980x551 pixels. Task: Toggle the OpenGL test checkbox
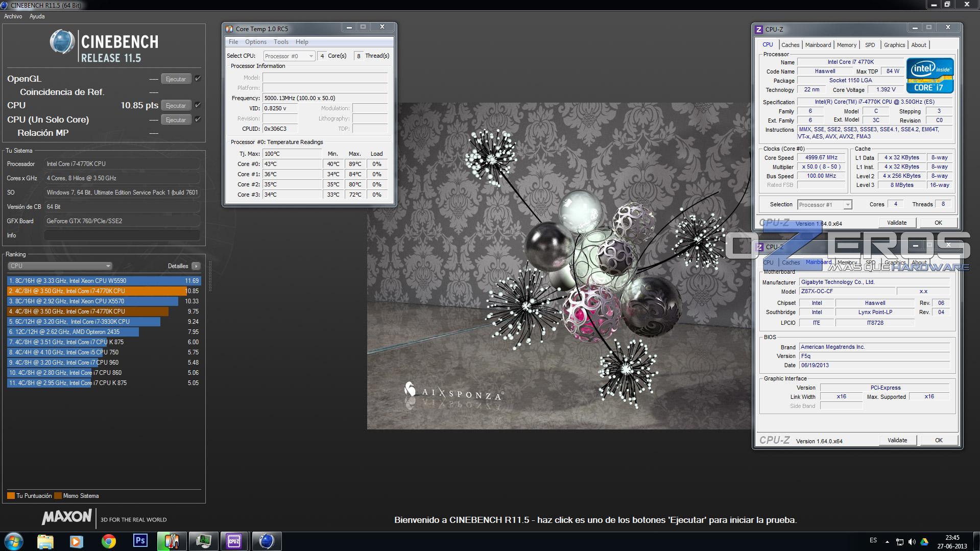tap(198, 79)
